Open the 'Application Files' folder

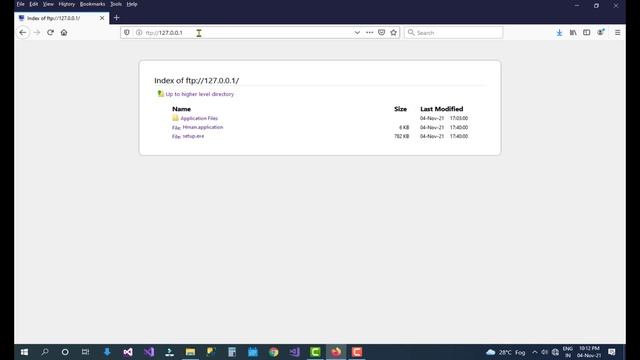(199, 118)
